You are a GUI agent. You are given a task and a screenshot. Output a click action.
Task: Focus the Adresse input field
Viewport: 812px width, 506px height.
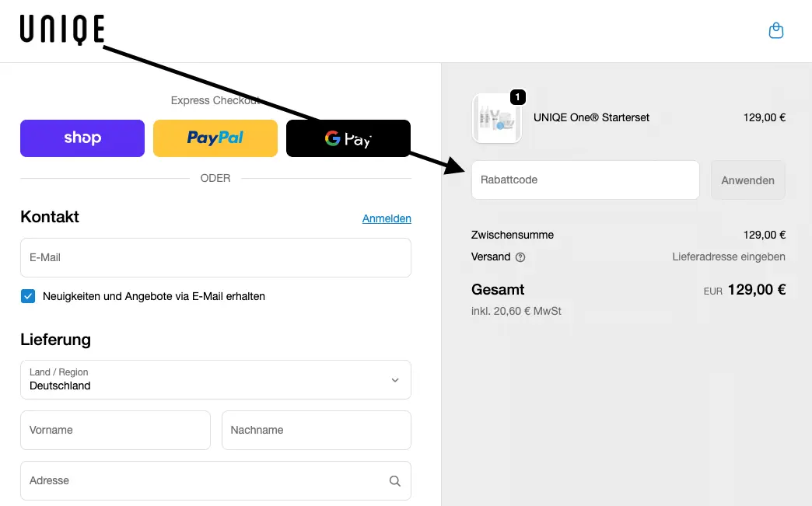click(x=202, y=481)
